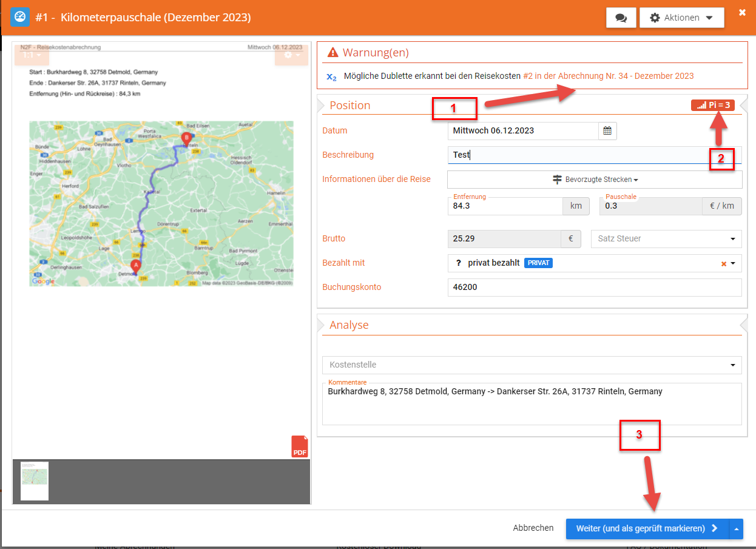Clear the 'privat bezahlt' selection with x
The height and width of the screenshot is (549, 756).
723,263
